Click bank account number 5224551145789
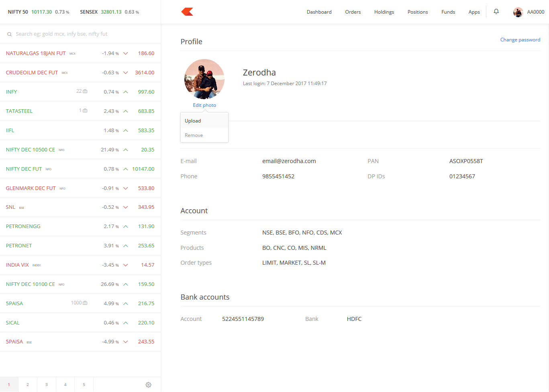The height and width of the screenshot is (392, 549). coord(243,319)
